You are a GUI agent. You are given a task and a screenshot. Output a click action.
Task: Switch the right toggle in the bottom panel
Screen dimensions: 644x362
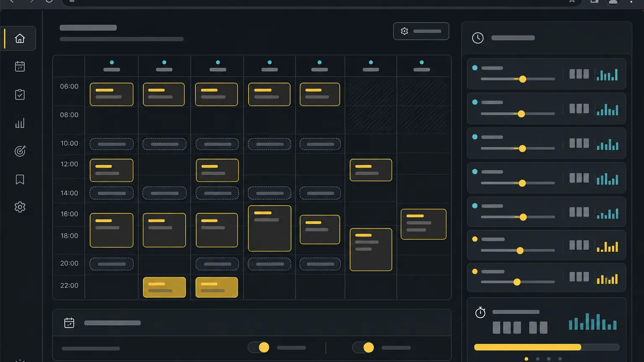[x=363, y=347]
